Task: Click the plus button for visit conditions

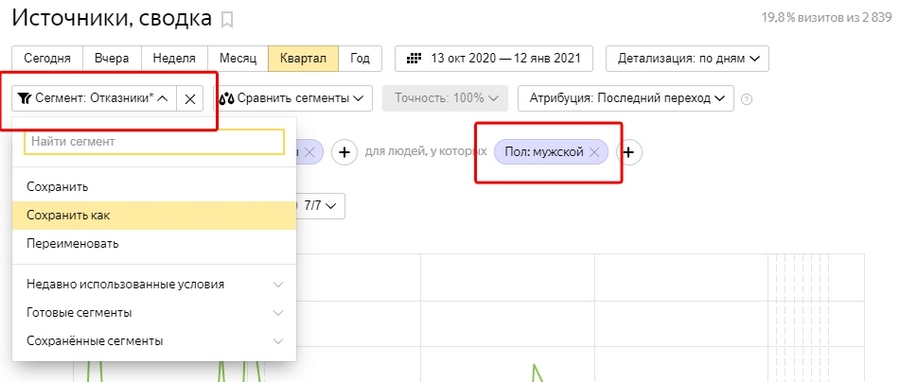Action: [344, 152]
